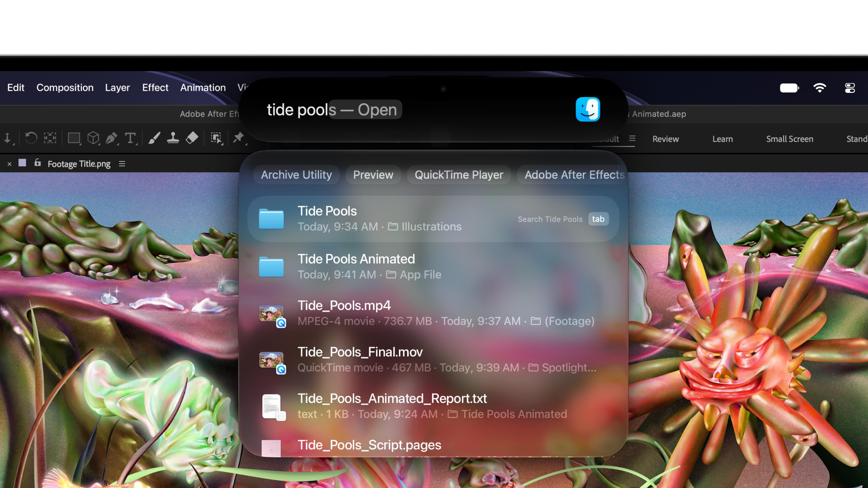The height and width of the screenshot is (488, 868).
Task: Filter results by Archive Utility
Action: 296,175
